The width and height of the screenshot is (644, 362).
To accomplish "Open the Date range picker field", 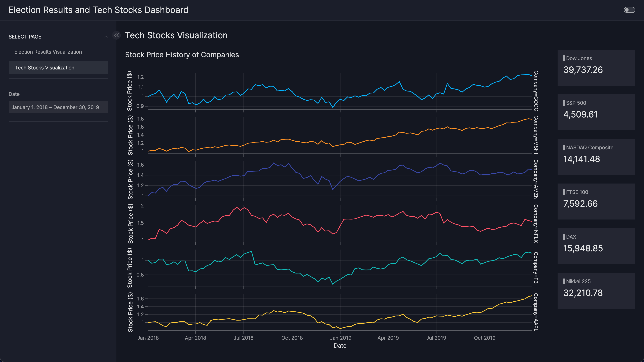I will (58, 107).
